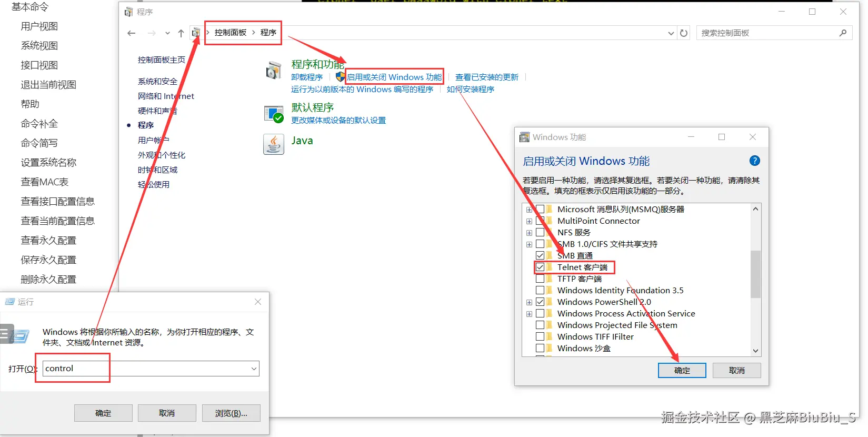Check the TFTP 客户端 checkbox

540,279
